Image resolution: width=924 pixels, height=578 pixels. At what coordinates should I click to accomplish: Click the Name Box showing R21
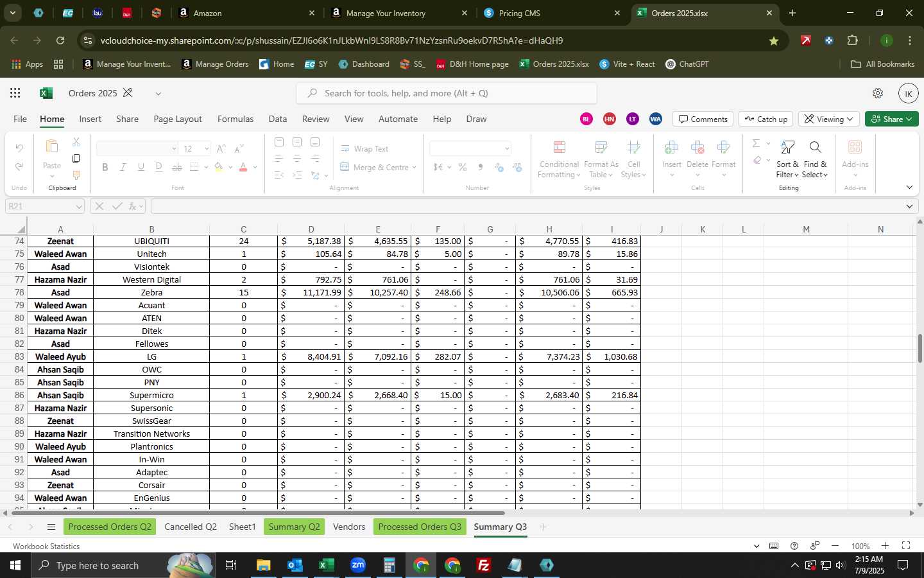pyautogui.click(x=44, y=206)
